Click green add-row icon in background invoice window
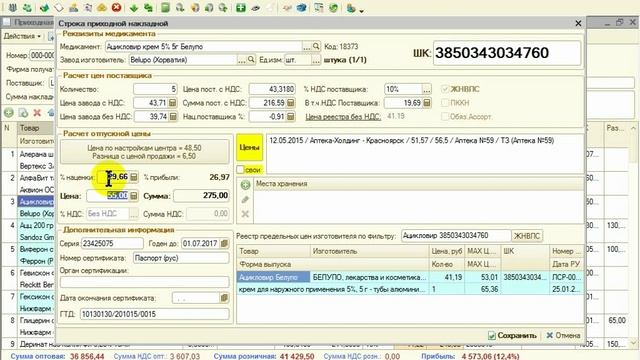Screen dimensions: 640x360 coord(9,113)
